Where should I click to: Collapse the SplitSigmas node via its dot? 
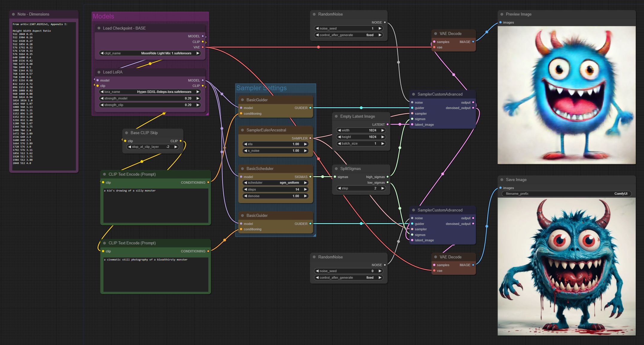[x=336, y=169]
